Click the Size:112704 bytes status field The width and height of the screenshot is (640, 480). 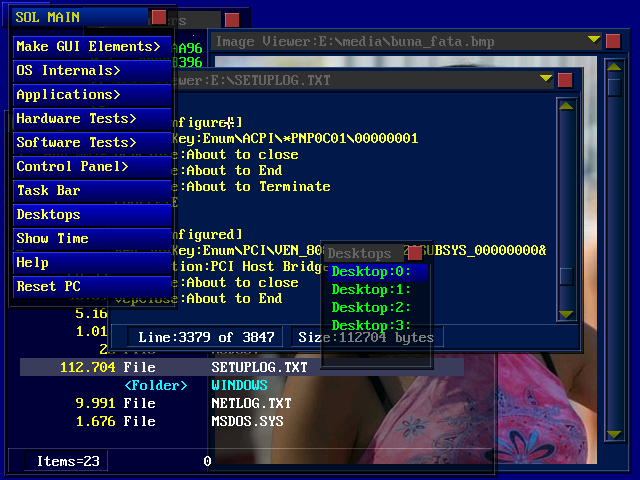[x=367, y=337]
